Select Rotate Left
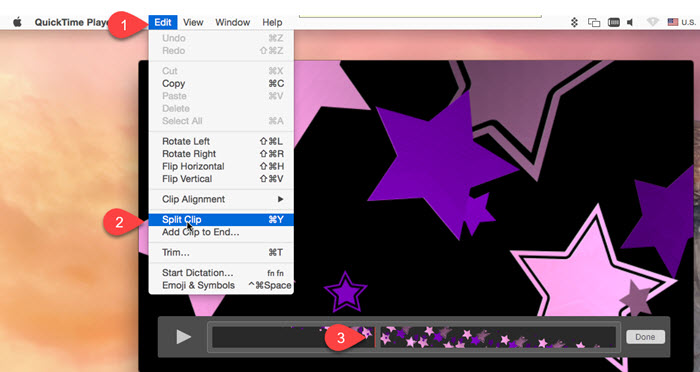 221,142
